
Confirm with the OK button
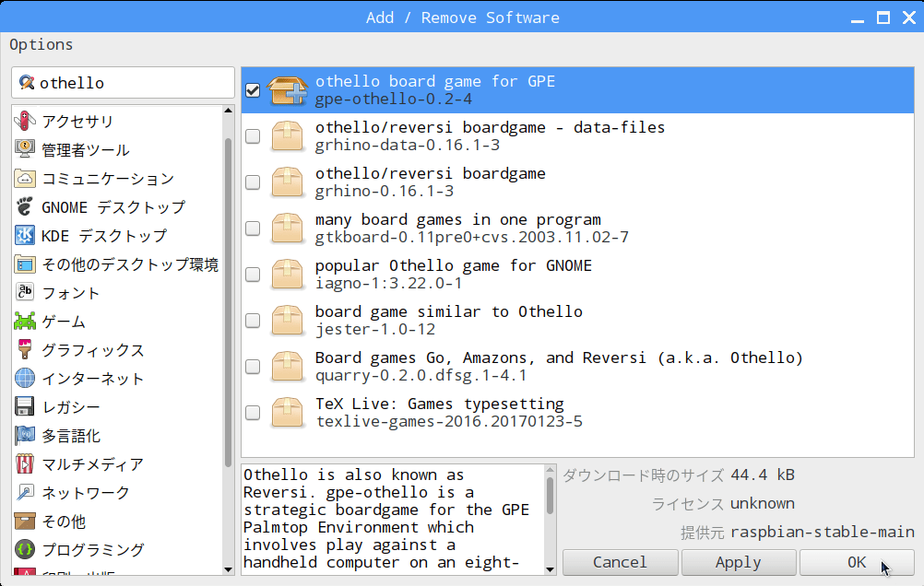(857, 562)
